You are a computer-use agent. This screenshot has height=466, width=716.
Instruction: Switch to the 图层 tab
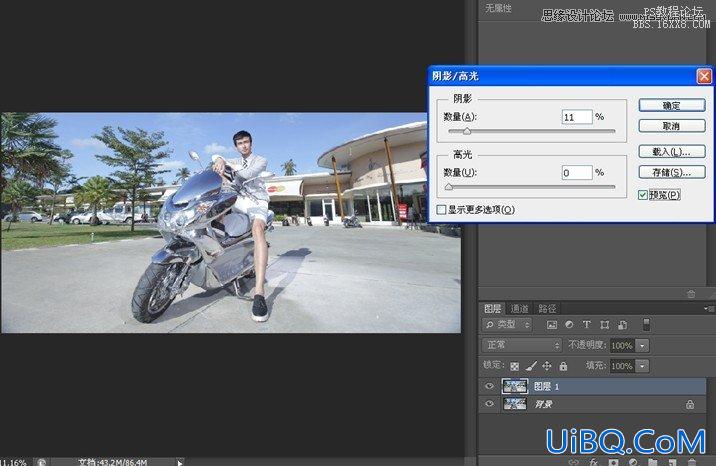492,309
